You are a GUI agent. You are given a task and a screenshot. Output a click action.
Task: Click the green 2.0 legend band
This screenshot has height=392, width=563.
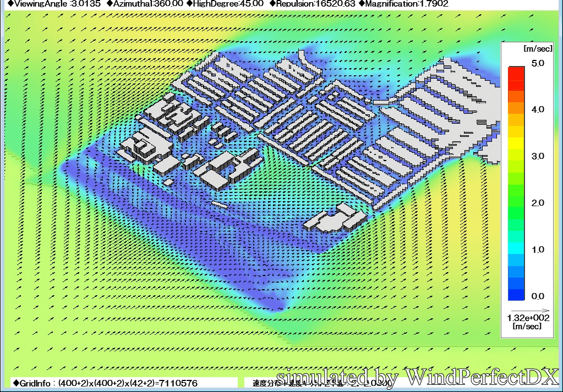pos(516,203)
